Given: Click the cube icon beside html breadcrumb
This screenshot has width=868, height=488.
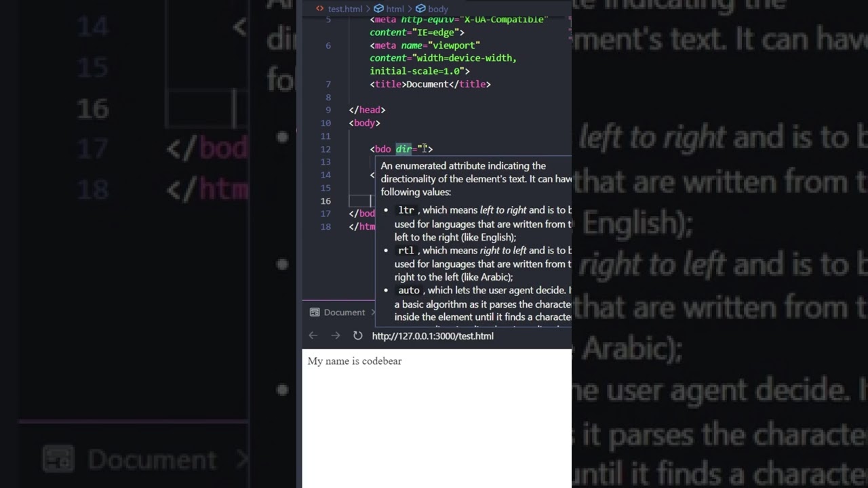Looking at the screenshot, I should tap(379, 9).
